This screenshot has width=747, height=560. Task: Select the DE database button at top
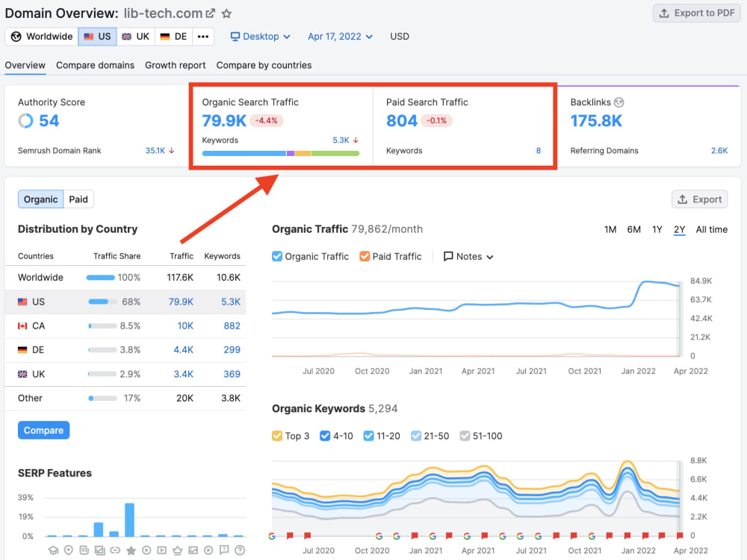[174, 37]
